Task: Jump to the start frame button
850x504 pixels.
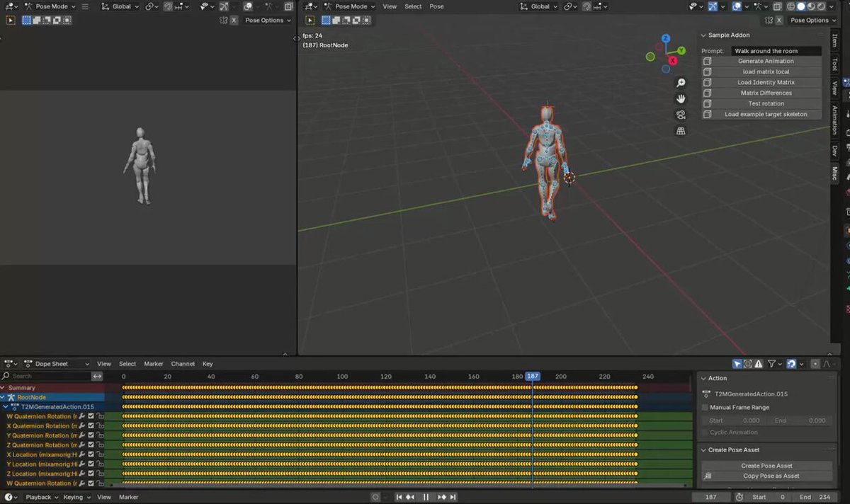Action: (399, 497)
